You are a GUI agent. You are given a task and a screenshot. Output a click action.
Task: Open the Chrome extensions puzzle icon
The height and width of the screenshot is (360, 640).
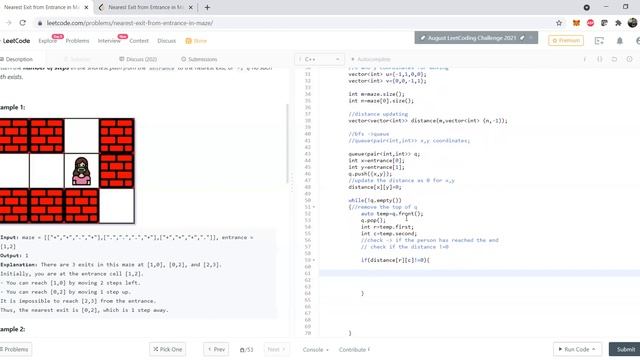click(x=618, y=23)
